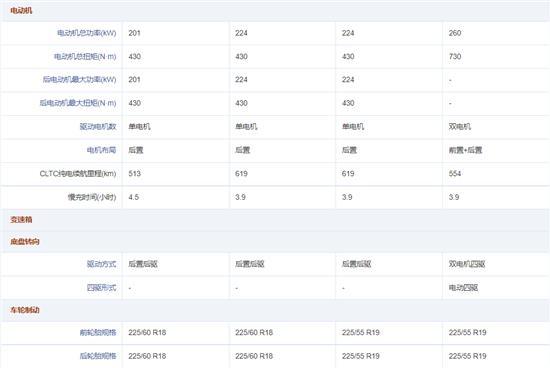Click 201 in the 后电动机最大功率 row
The height and width of the screenshot is (368, 550).
pyautogui.click(x=134, y=80)
